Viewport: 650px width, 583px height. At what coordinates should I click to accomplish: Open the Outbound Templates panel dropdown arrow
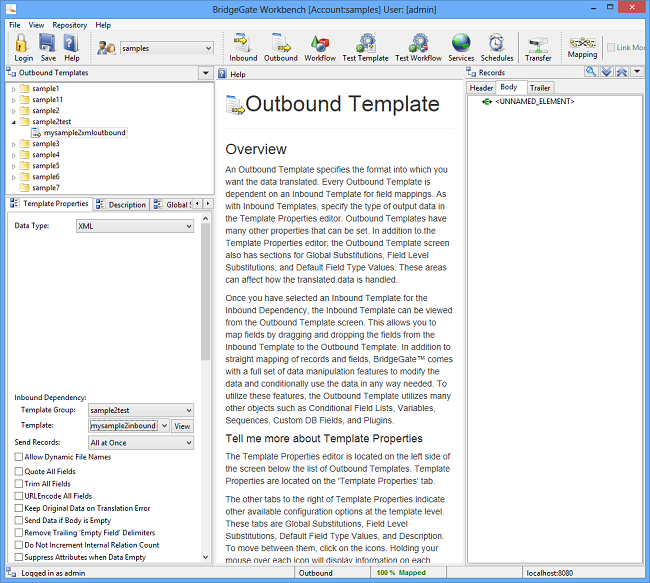click(205, 73)
